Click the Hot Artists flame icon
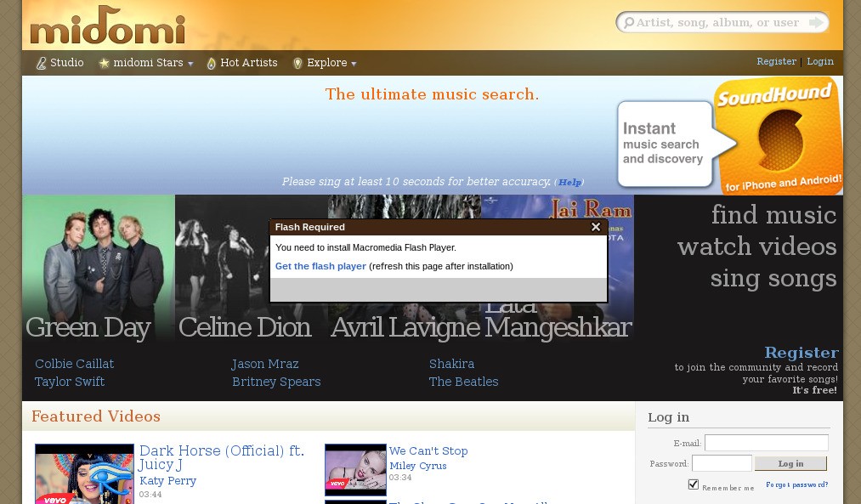861x504 pixels. coord(212,64)
